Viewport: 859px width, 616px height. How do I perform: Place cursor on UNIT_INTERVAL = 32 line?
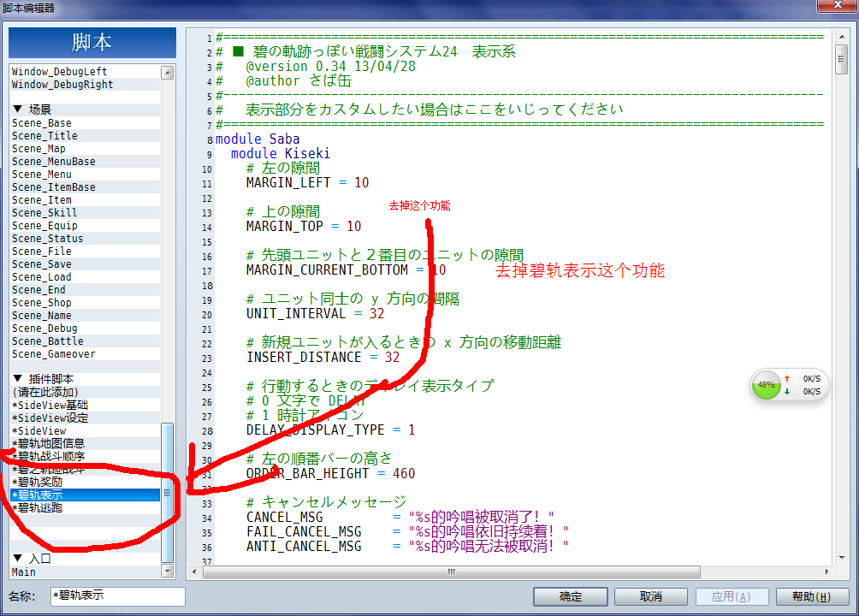pyautogui.click(x=315, y=313)
